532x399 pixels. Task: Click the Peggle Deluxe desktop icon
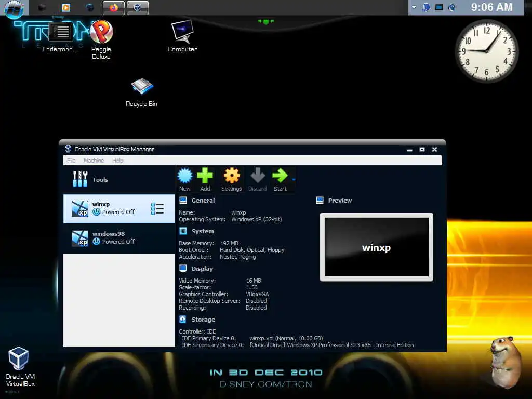tap(101, 39)
